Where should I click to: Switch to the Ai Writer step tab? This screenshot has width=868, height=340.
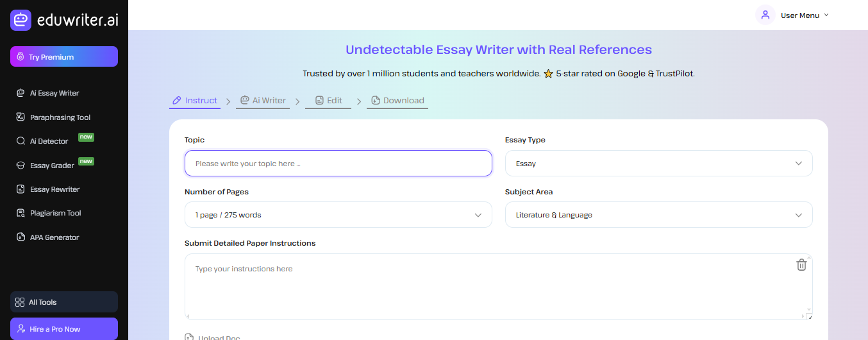pyautogui.click(x=263, y=101)
